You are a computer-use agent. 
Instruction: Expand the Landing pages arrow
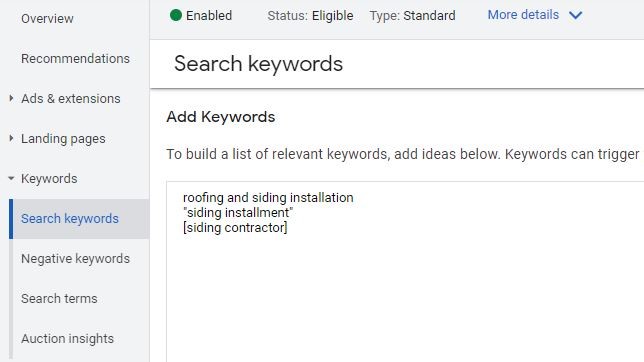[11, 138]
